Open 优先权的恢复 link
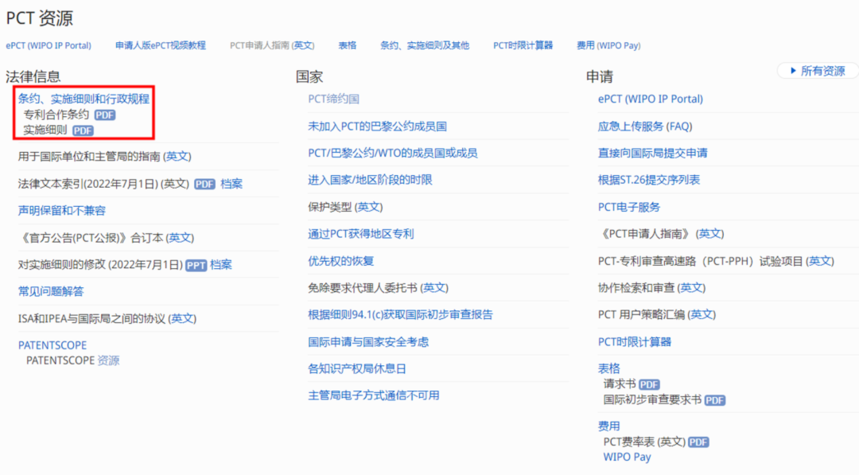 [341, 261]
